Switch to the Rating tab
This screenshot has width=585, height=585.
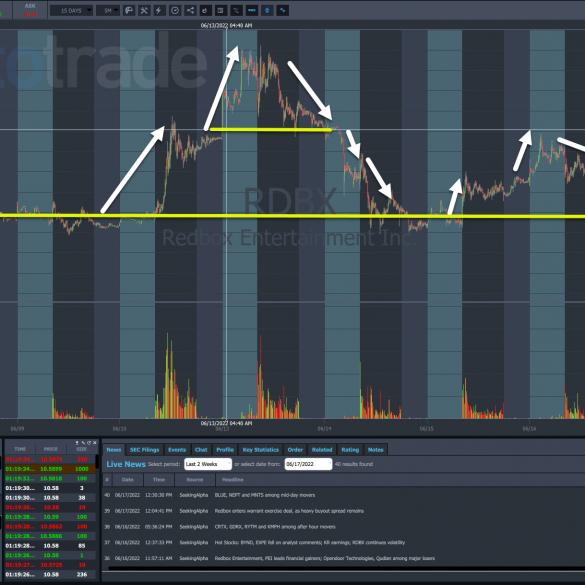click(350, 450)
